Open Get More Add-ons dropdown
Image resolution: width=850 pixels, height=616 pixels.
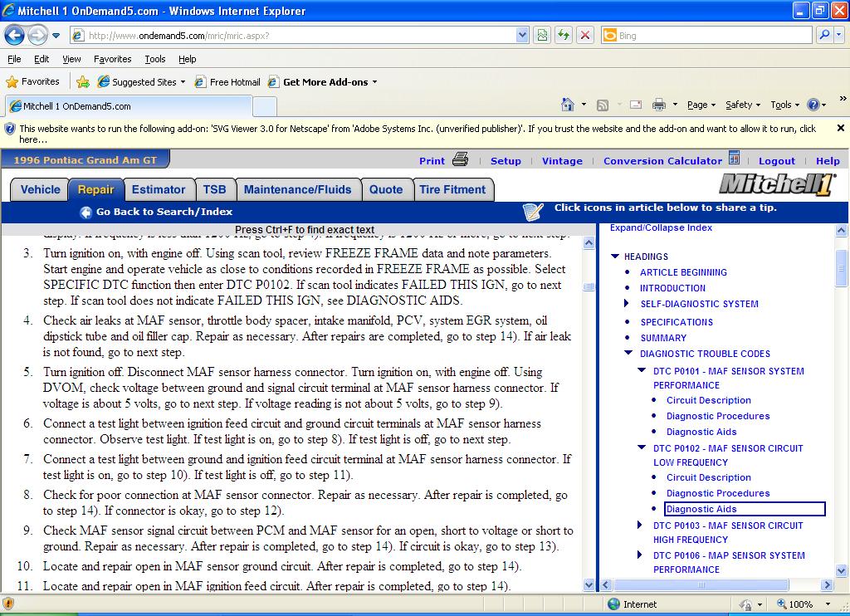click(323, 82)
